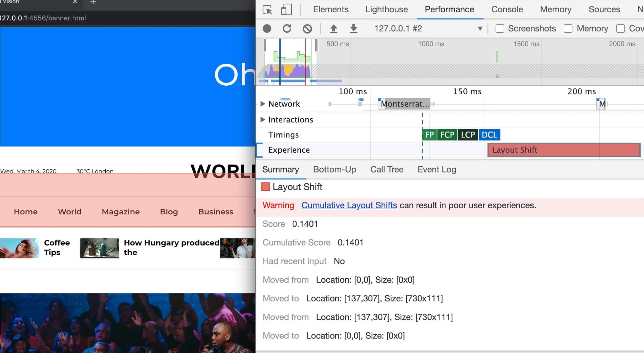Viewport: 644px width, 353px height.
Task: Click the device emulation toolbar icon
Action: pyautogui.click(x=287, y=9)
